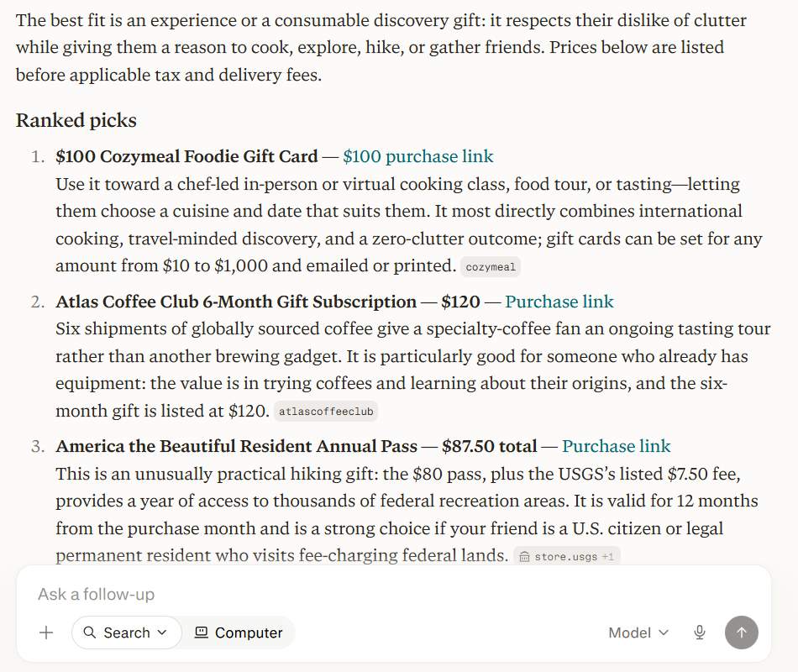Select the Search mode option
Image resolution: width=798 pixels, height=672 pixels.
127,633
